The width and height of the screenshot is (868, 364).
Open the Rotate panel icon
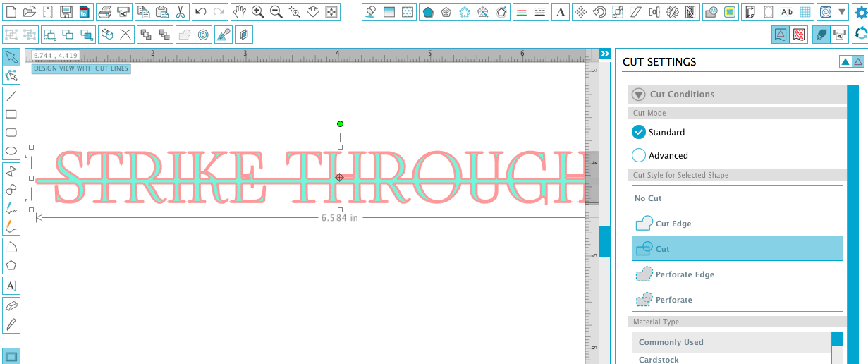599,12
